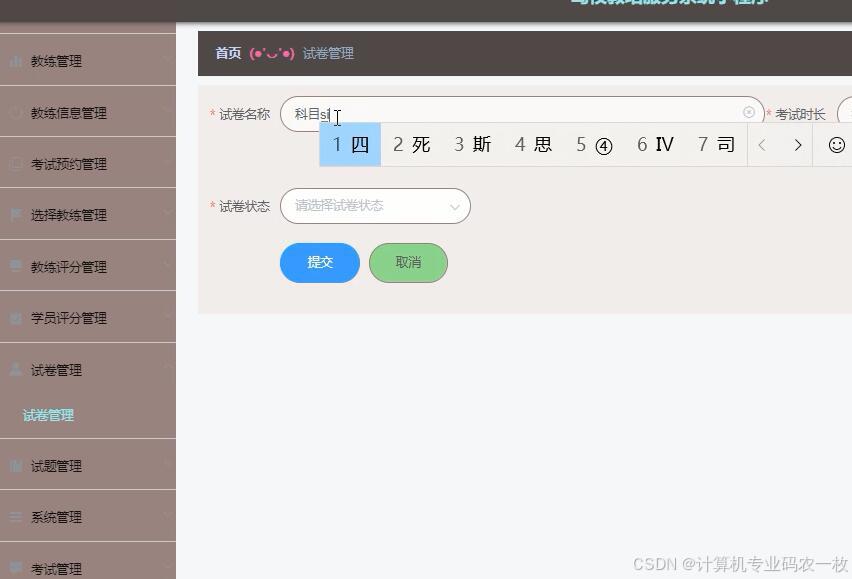Choose IME candidate 3 斯
The width and height of the screenshot is (852, 579).
(x=472, y=144)
